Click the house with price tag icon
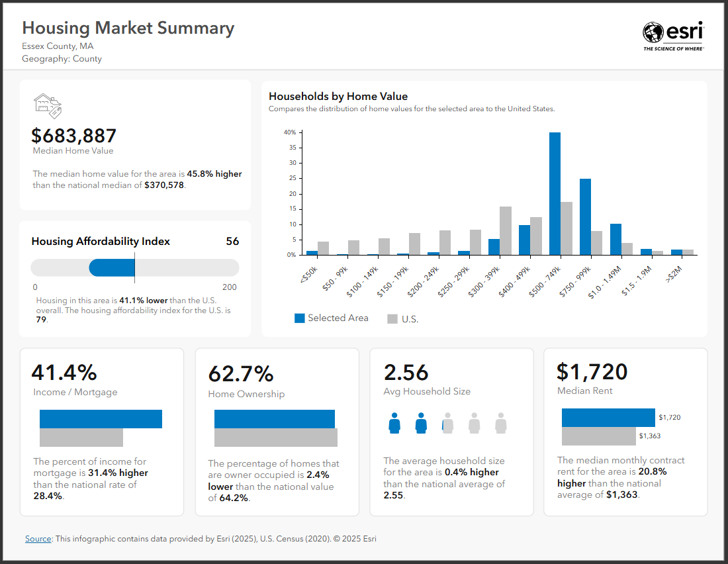This screenshot has width=728, height=564. pos(48,105)
